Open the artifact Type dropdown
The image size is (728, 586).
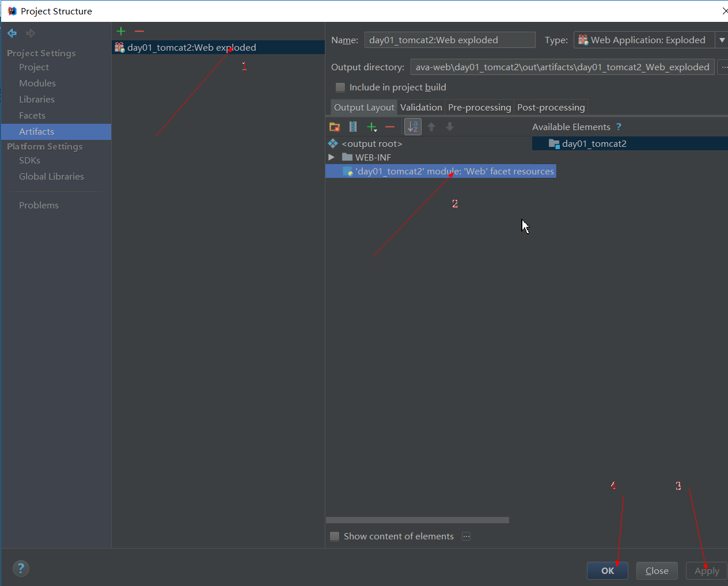point(722,40)
